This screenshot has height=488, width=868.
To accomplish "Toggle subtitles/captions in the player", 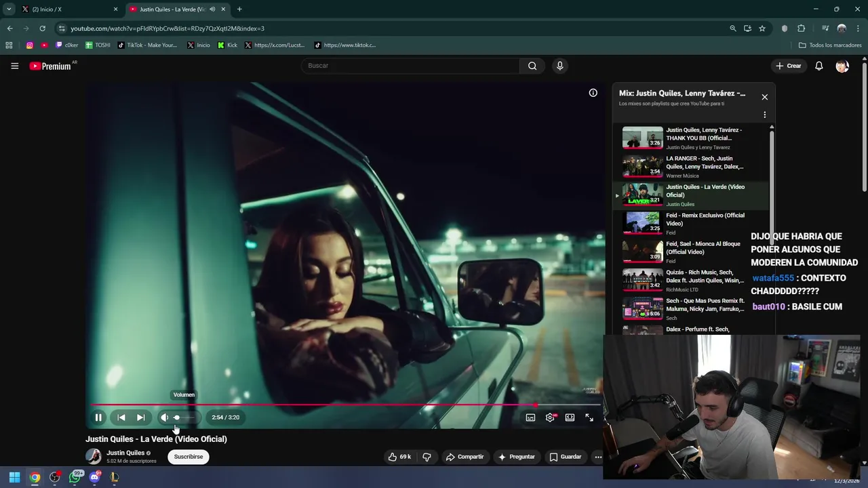I will tap(530, 418).
